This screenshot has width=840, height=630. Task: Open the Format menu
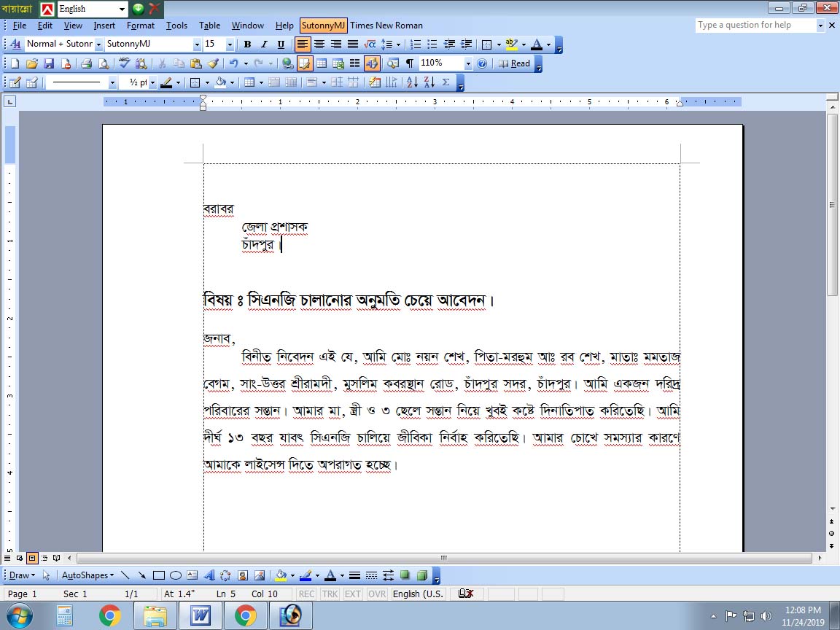pos(140,26)
